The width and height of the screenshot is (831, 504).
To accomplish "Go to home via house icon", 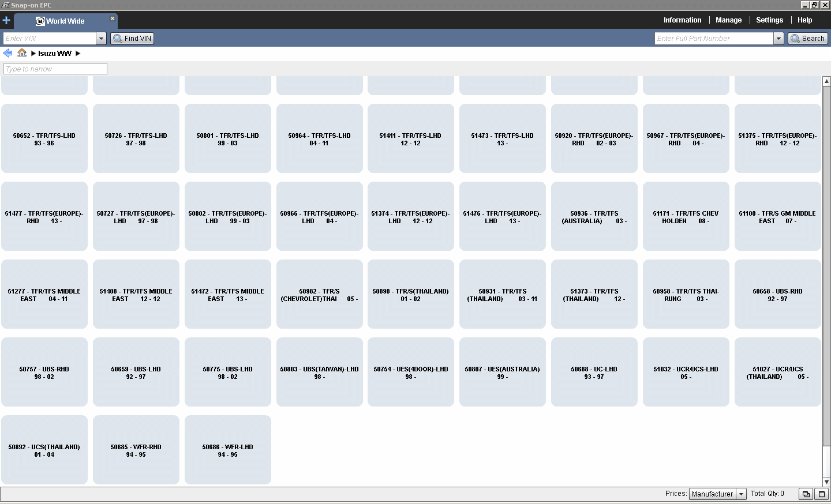I will pyautogui.click(x=22, y=53).
